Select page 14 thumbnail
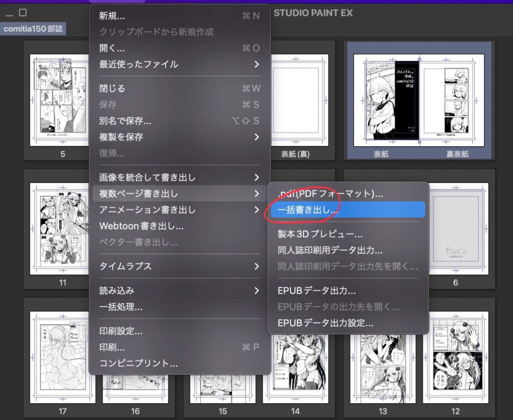 [296, 369]
